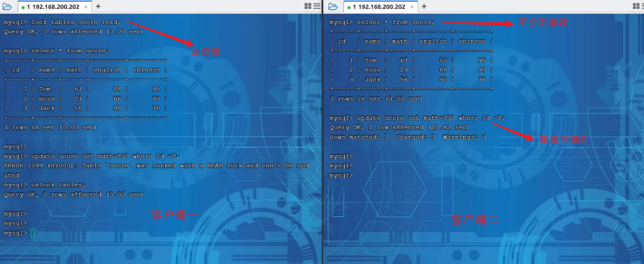
Task: Click the 'math' column header in the right table
Action: tap(400, 41)
